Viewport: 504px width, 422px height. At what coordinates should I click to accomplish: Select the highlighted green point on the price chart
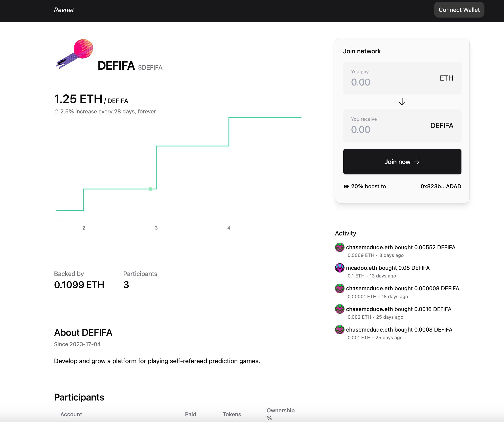[150, 189]
